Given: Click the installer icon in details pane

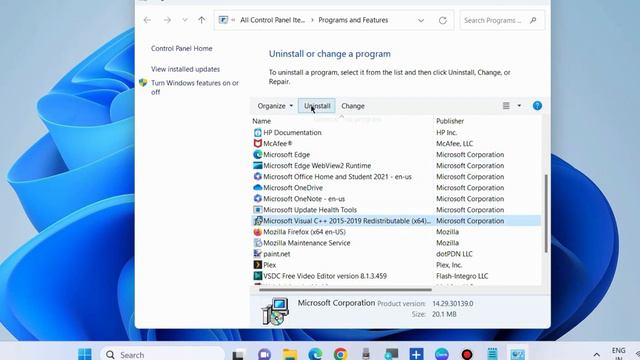Looking at the screenshot, I should coord(275,311).
